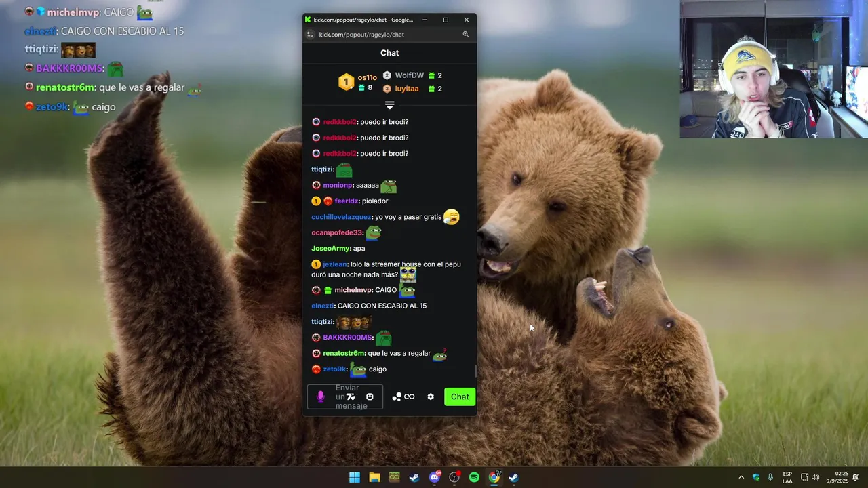Open the ESP LAA language switcher
Image resolution: width=868 pixels, height=488 pixels.
click(787, 477)
